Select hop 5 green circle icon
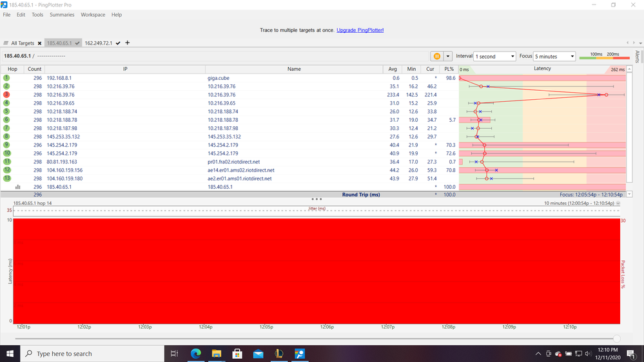This screenshot has height=362, width=644. (x=6, y=111)
